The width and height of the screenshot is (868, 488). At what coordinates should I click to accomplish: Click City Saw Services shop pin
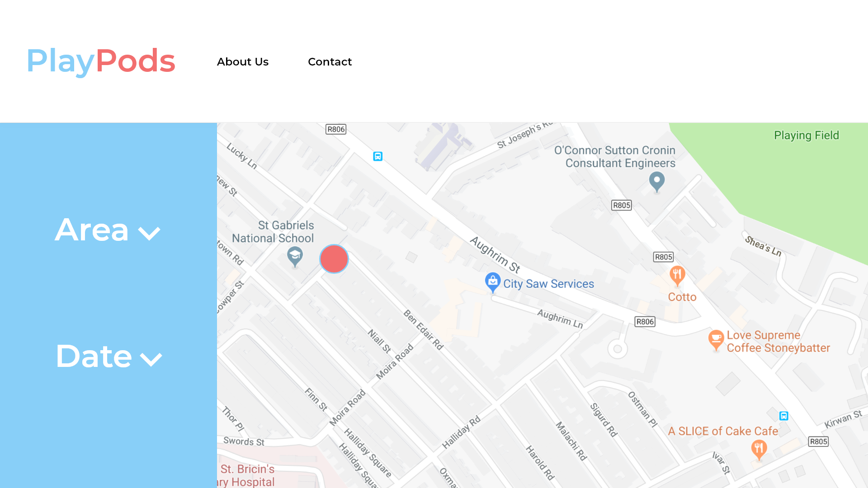[493, 282]
